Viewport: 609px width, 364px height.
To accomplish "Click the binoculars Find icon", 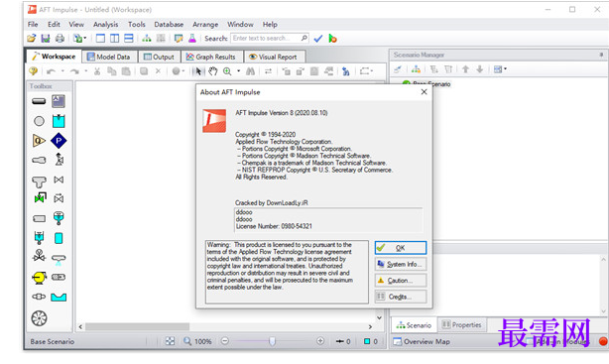I will pyautogui.click(x=251, y=71).
